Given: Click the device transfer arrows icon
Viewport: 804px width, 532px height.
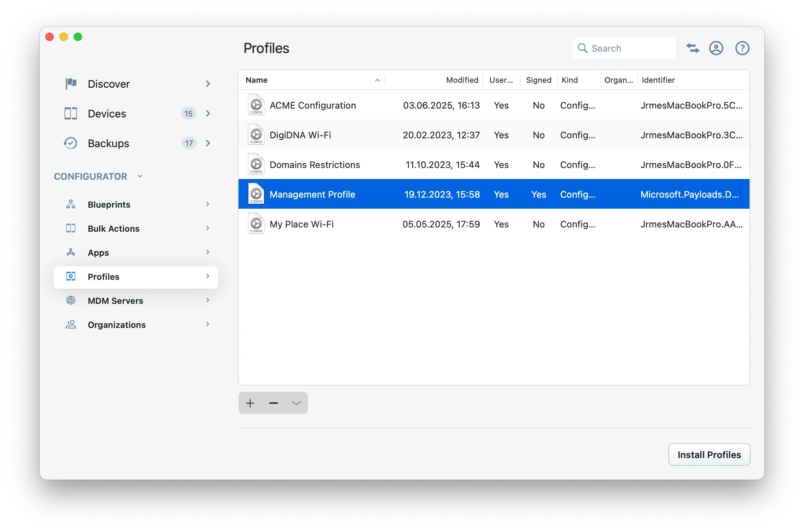Looking at the screenshot, I should [x=693, y=48].
